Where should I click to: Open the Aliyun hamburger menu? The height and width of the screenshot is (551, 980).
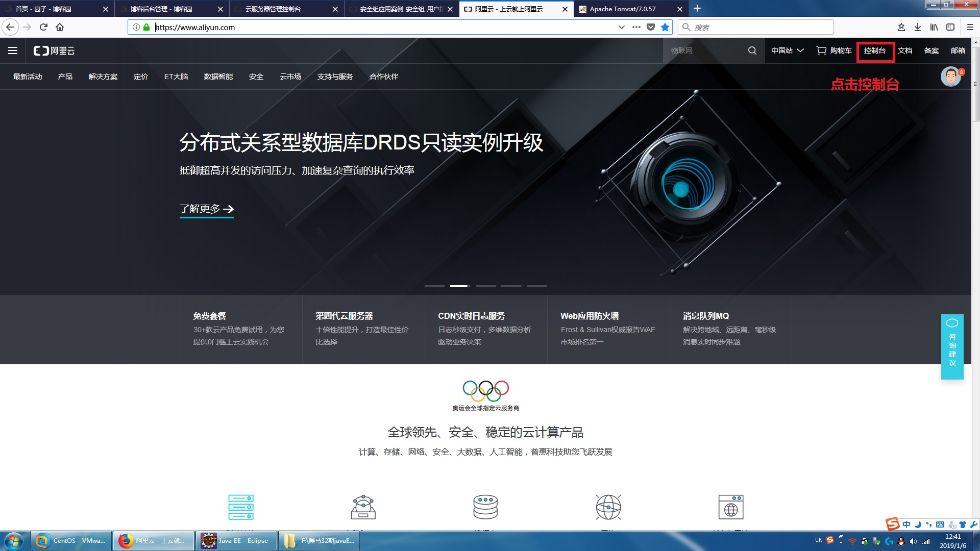click(x=13, y=51)
